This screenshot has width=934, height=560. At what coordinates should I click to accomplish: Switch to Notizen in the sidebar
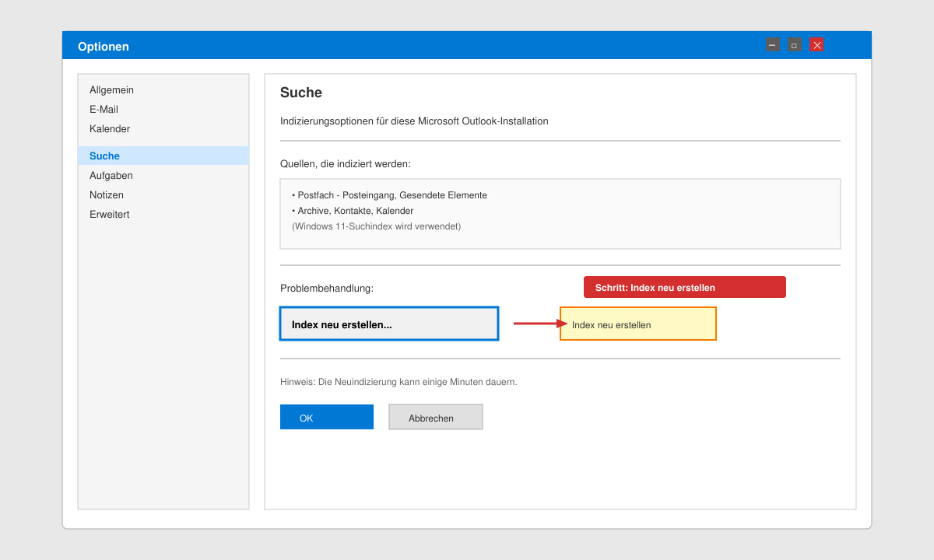(163, 195)
